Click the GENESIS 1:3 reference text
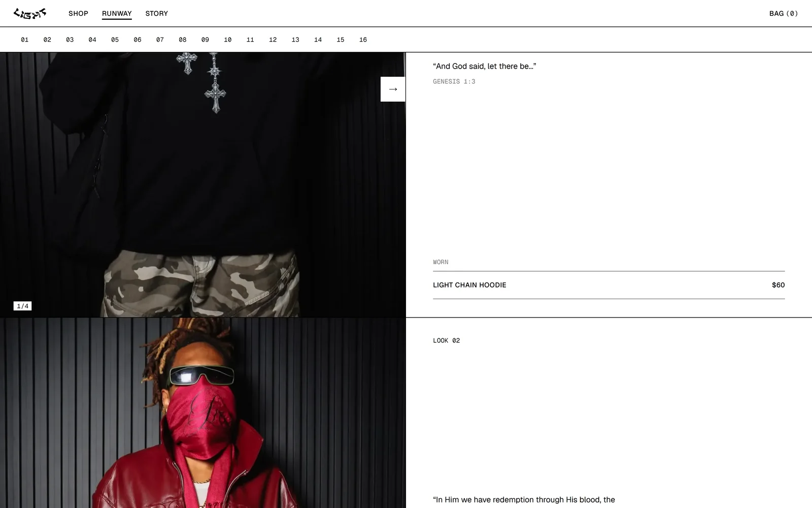 [454, 81]
